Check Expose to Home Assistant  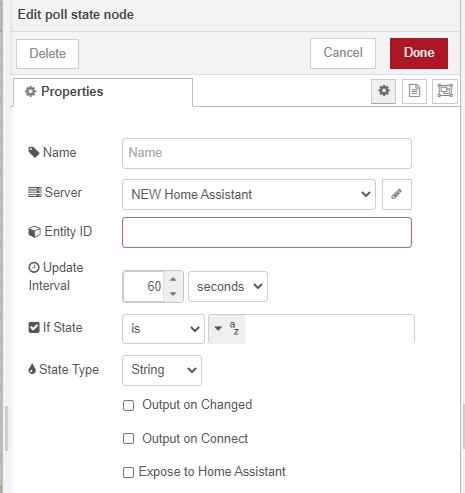pos(128,472)
